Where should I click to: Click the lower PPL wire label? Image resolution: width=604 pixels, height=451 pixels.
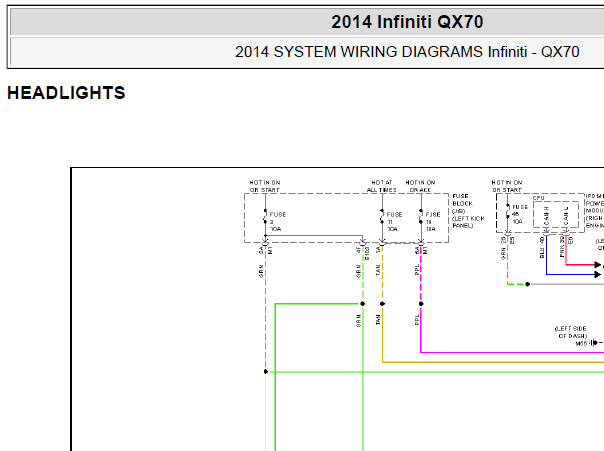click(x=417, y=320)
